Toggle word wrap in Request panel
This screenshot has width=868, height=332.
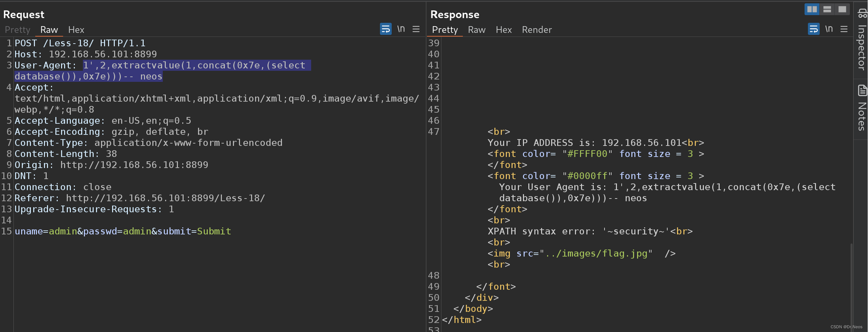tap(385, 29)
